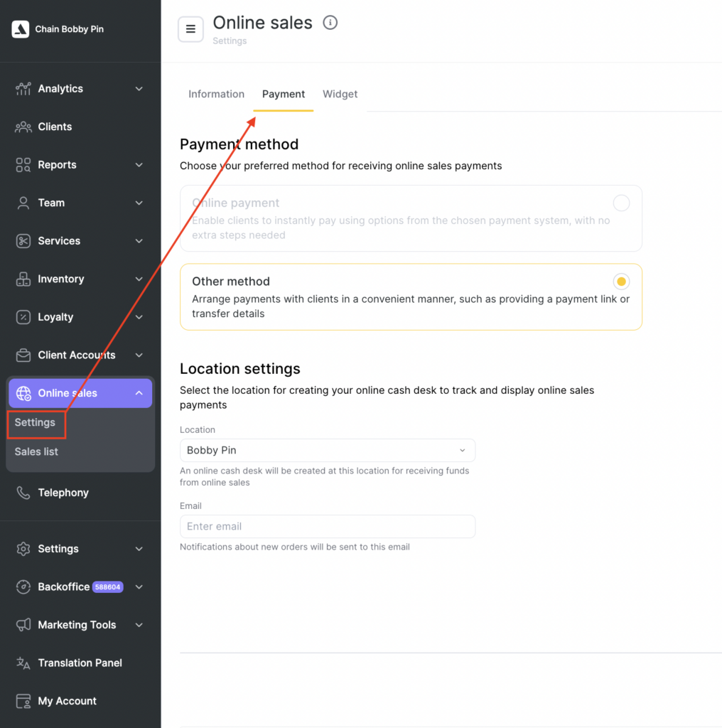
Task: Click the info icon beside Online sales
Action: (x=330, y=23)
